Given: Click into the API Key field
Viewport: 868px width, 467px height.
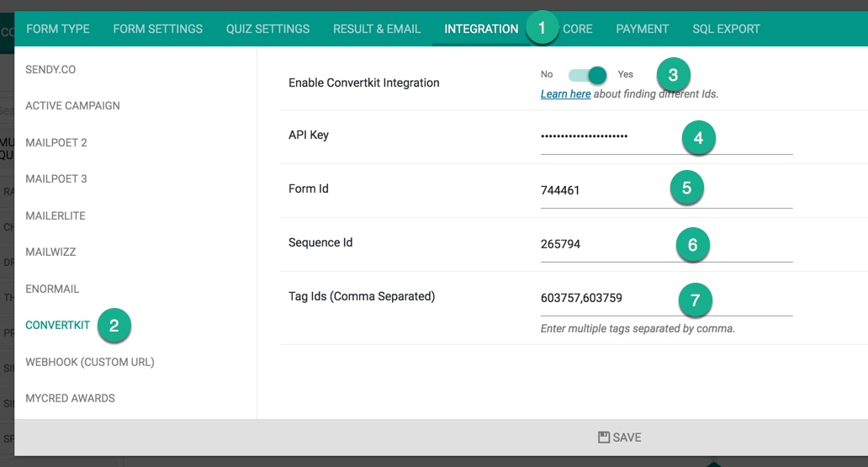Looking at the screenshot, I should pos(666,139).
